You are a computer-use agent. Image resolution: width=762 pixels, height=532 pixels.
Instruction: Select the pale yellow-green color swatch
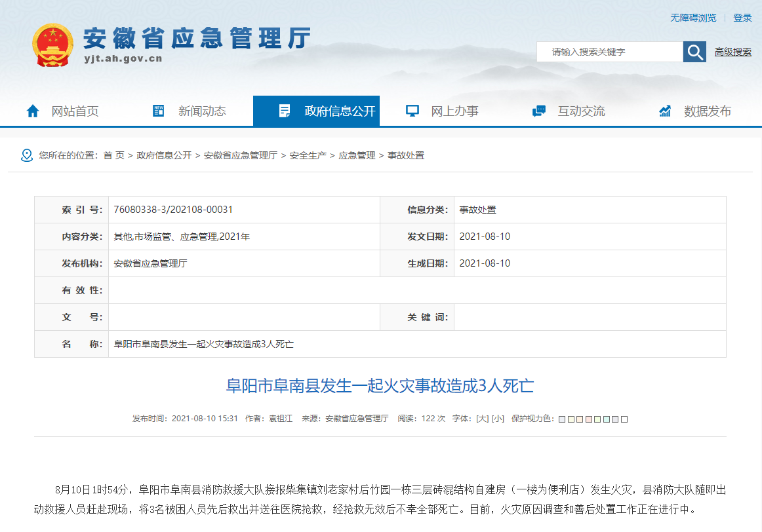coord(597,419)
